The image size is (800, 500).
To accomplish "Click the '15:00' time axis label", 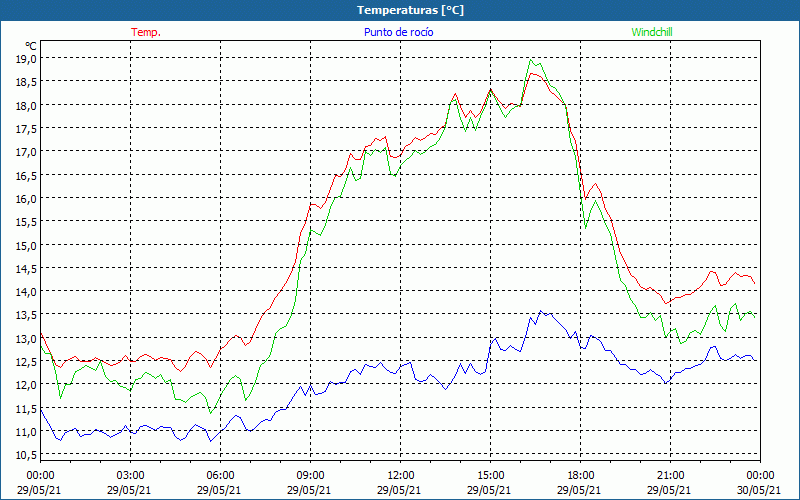I will (x=490, y=475).
